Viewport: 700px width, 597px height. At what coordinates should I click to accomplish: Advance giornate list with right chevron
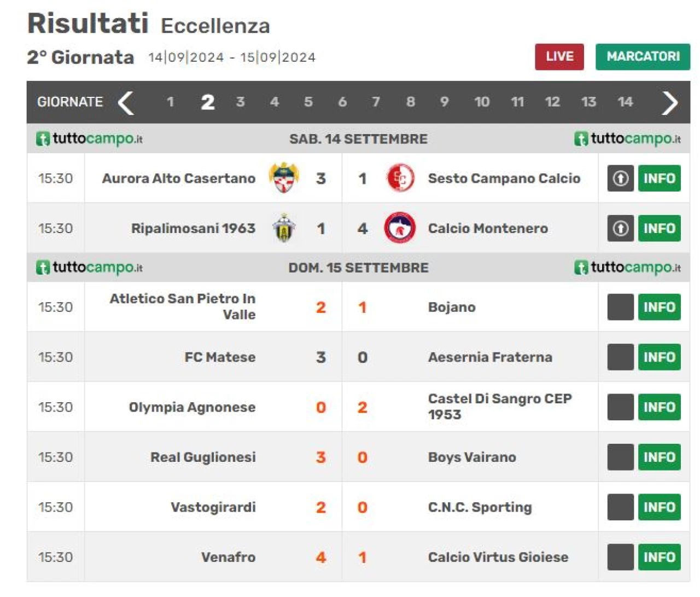pyautogui.click(x=670, y=102)
